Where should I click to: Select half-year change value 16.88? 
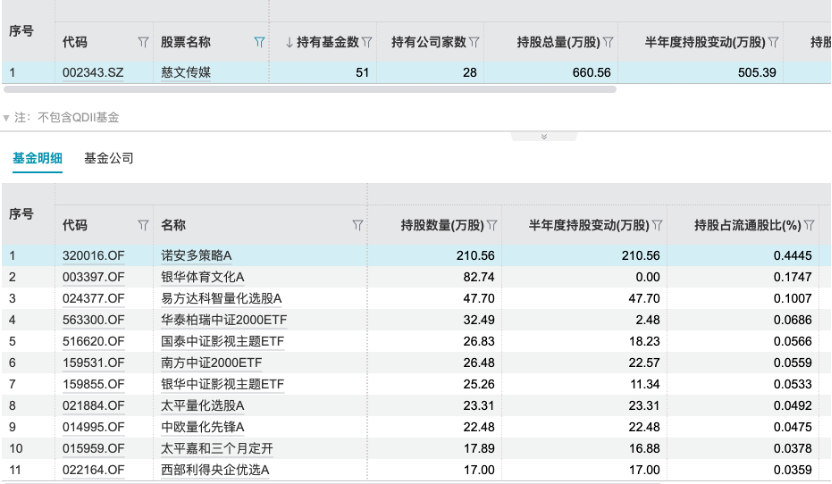tap(644, 448)
